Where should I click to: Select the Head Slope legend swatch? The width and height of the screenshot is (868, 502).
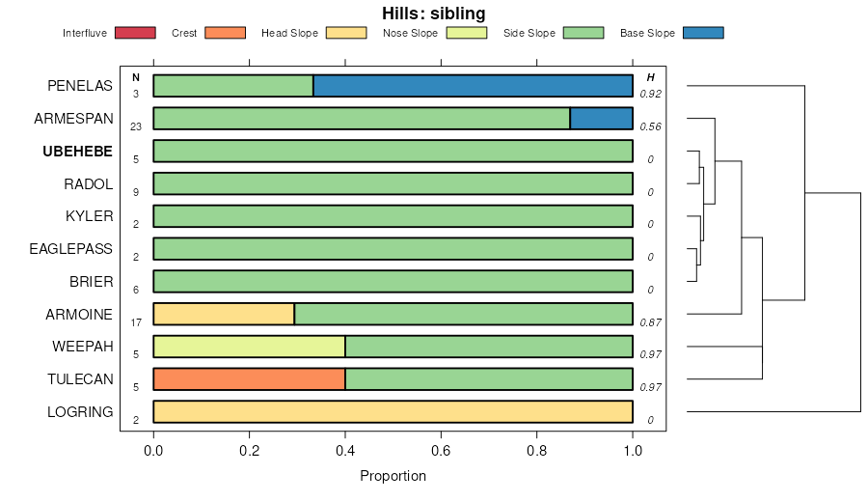tap(345, 33)
